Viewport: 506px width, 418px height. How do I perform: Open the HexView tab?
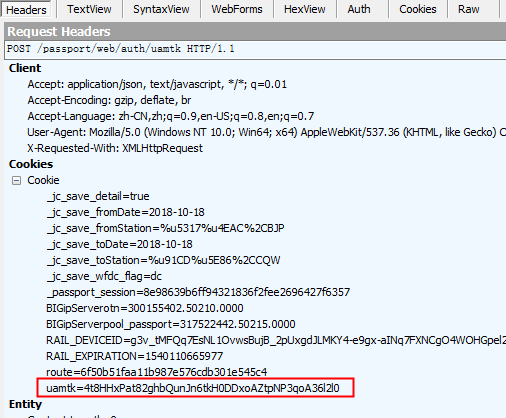coord(304,9)
